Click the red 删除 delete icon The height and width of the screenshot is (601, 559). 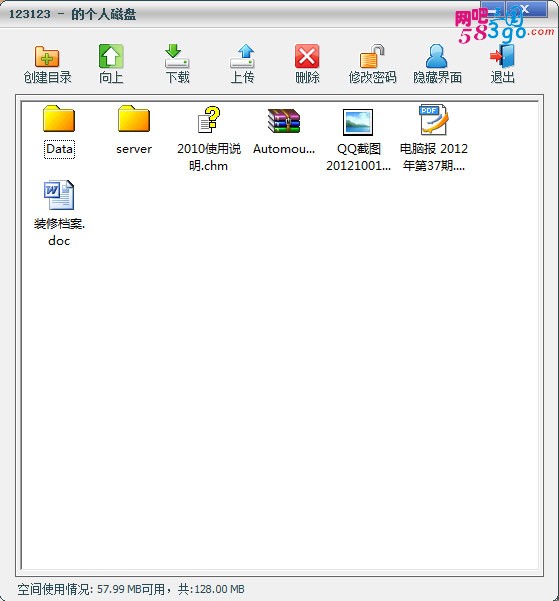pos(307,56)
